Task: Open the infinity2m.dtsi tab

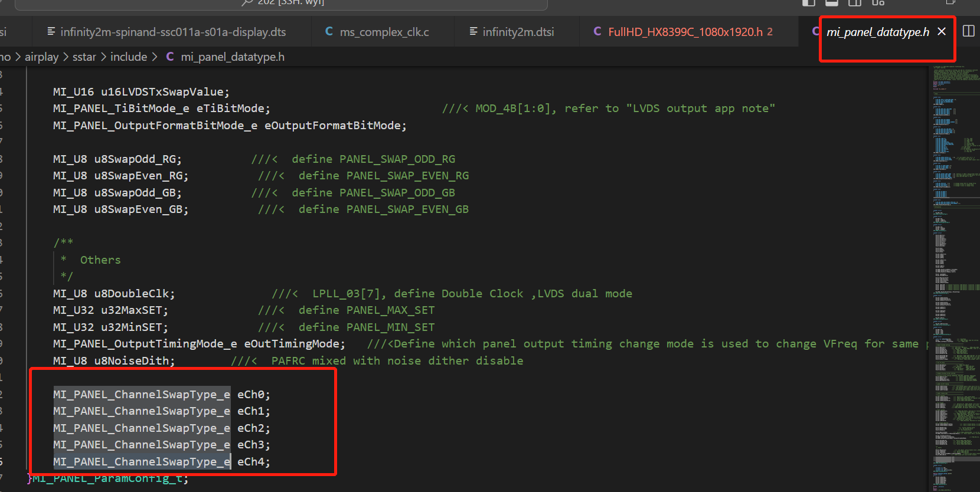Action: (x=518, y=32)
